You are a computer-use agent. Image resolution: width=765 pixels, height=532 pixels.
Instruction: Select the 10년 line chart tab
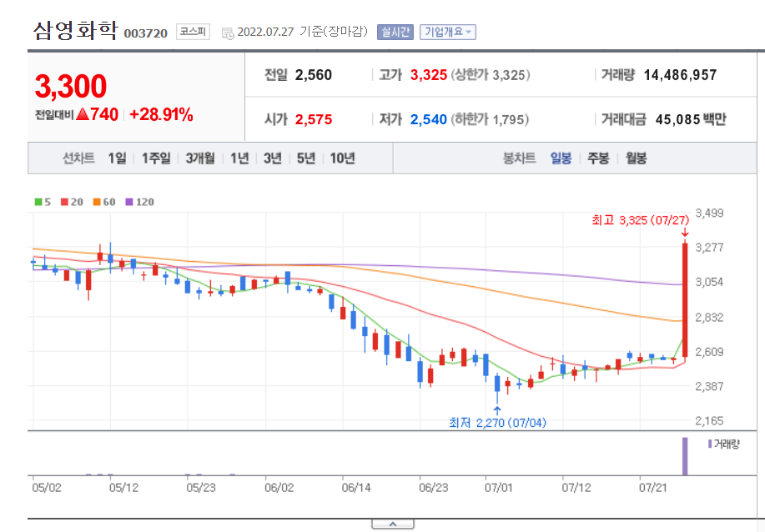point(343,158)
